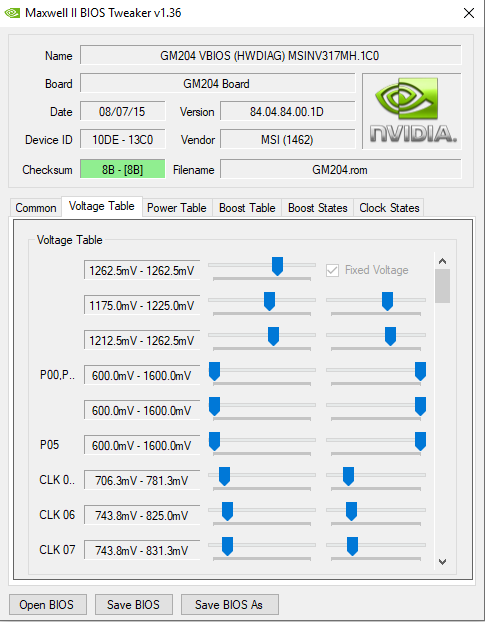Switch to the Common tab
Screen dimensions: 485x622
pos(36,208)
